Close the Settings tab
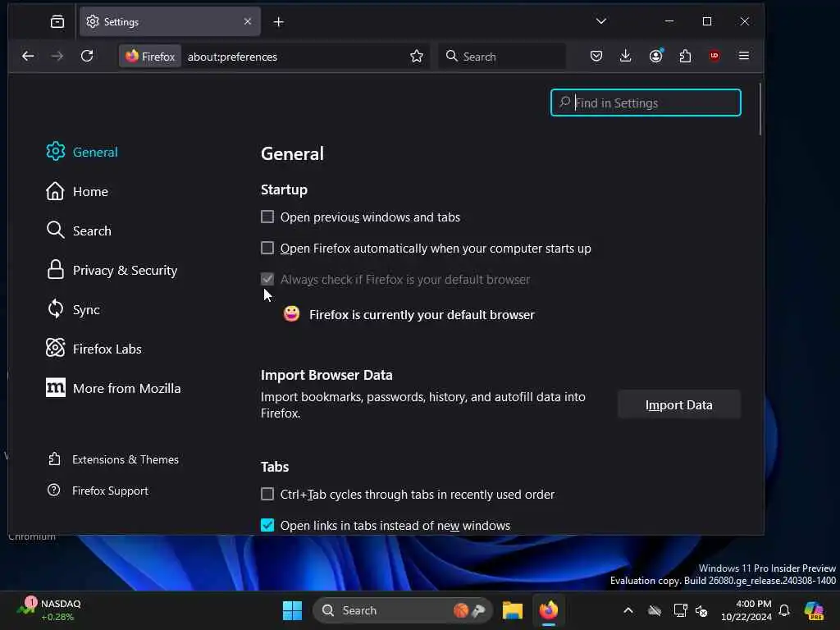This screenshot has height=630, width=840. click(248, 21)
